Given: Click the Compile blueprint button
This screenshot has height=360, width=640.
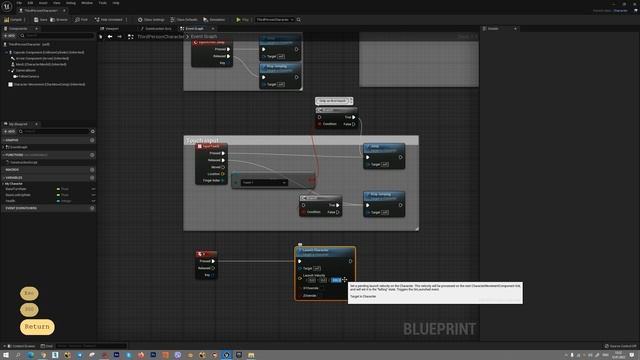Looking at the screenshot, I should tap(13, 20).
